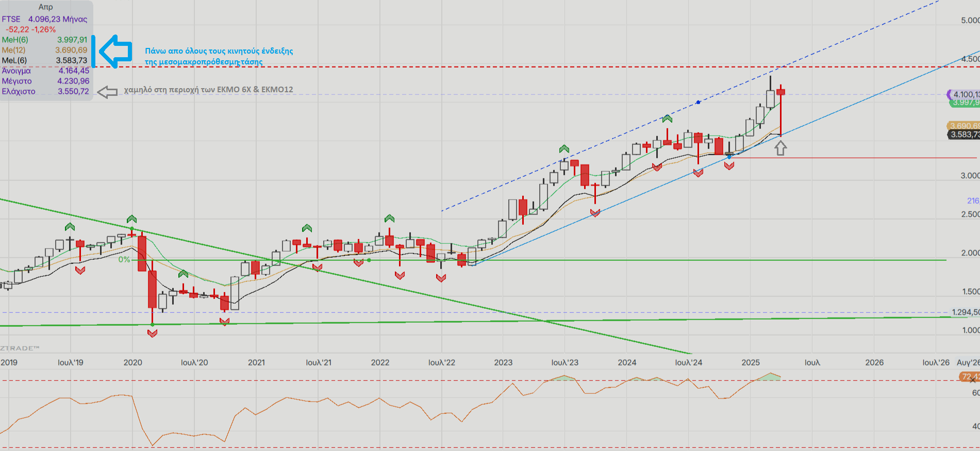
Task: Click the red down-chevron marker below the late-2023 low
Action: [x=595, y=213]
